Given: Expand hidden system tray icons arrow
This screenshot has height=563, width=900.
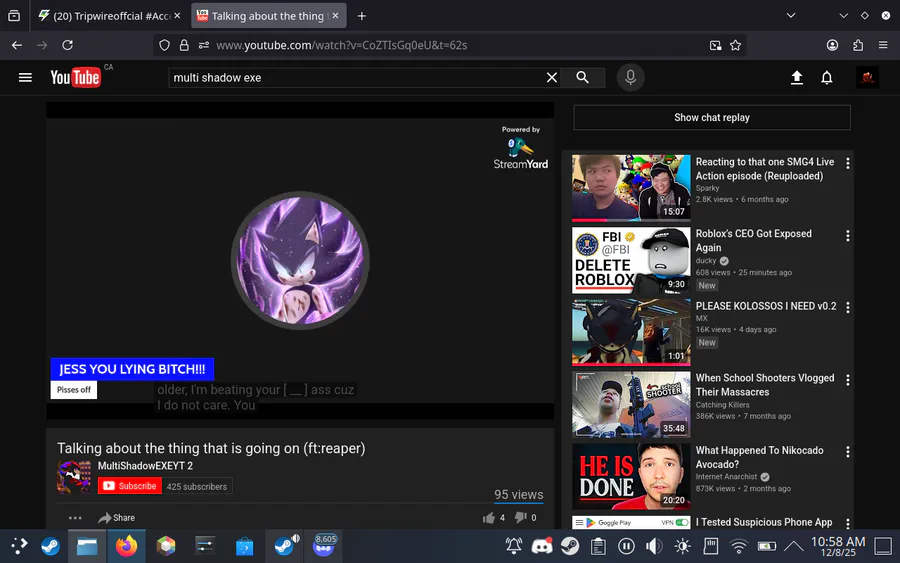Looking at the screenshot, I should tap(794, 546).
